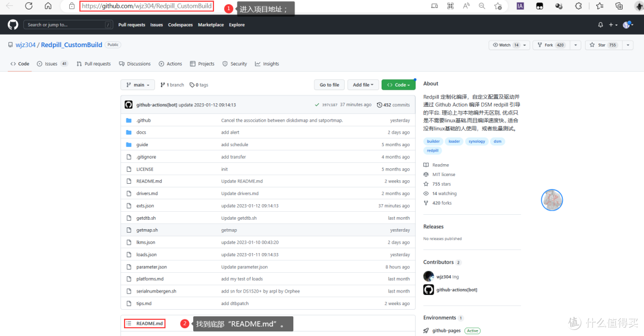Open the green Code dropdown

pyautogui.click(x=398, y=85)
